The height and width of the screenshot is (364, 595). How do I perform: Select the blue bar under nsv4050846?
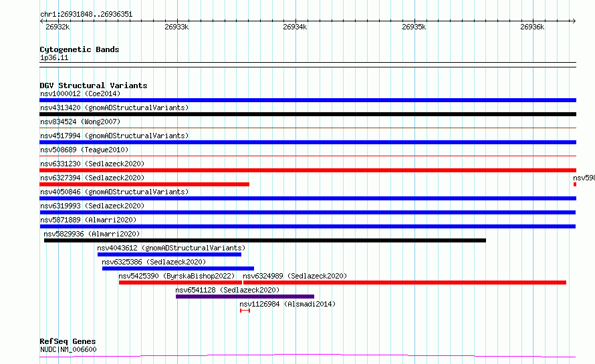click(308, 198)
